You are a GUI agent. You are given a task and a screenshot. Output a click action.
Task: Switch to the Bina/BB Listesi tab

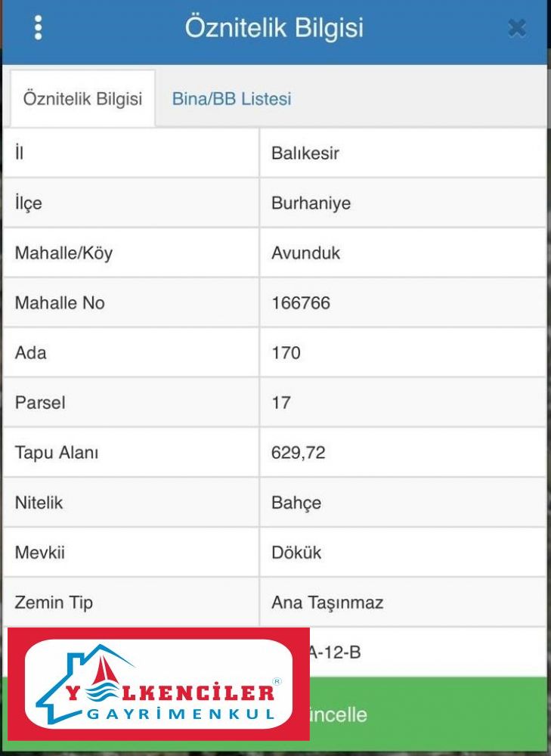click(x=231, y=99)
